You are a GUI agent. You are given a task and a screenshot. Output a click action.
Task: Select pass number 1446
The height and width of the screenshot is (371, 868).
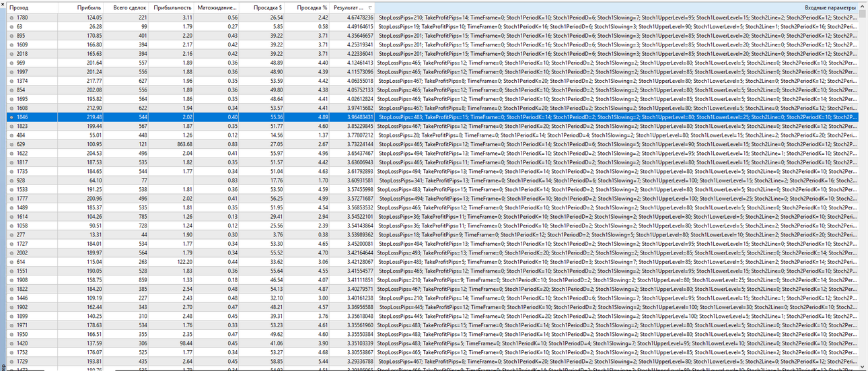[22, 298]
